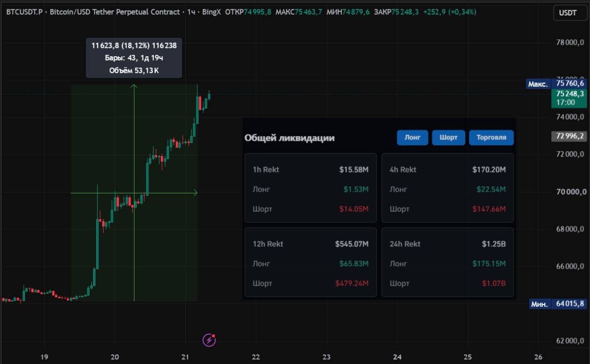Click the Объём 53,13 K measurement line
Screen dimensions: 590x364
coord(134,70)
